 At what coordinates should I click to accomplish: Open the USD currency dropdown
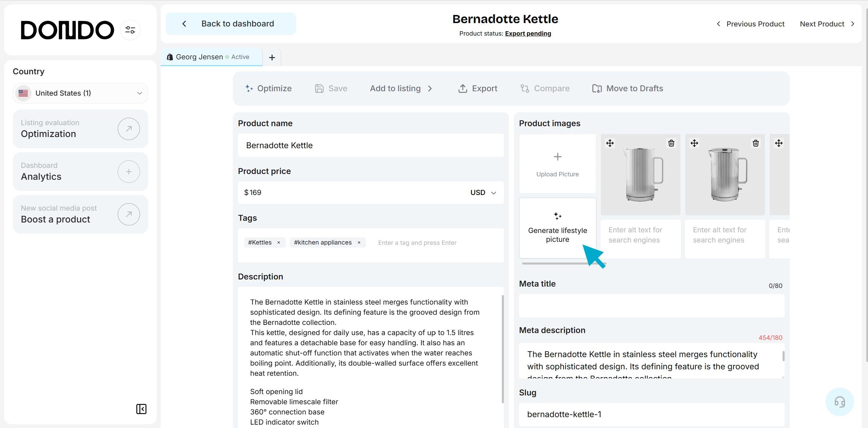[483, 193]
